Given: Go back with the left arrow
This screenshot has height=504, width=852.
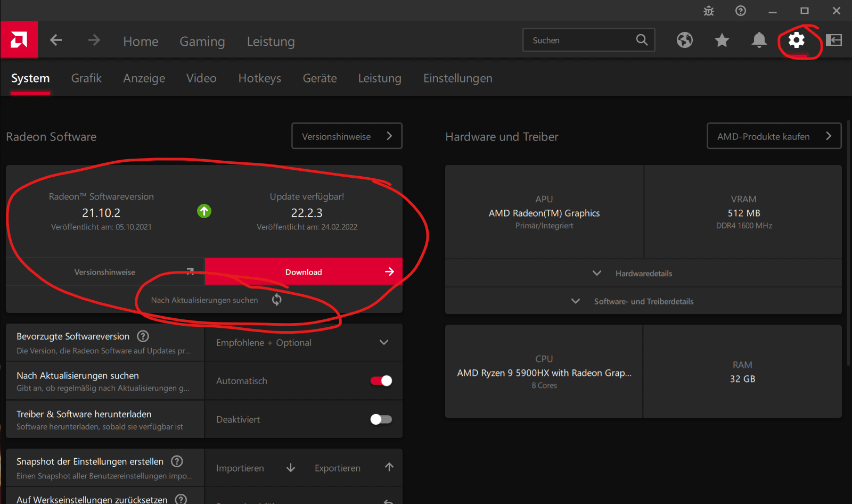Looking at the screenshot, I should coord(56,40).
